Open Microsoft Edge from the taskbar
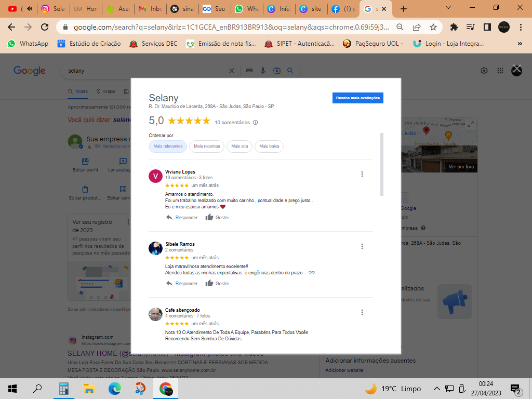 pos(115,389)
